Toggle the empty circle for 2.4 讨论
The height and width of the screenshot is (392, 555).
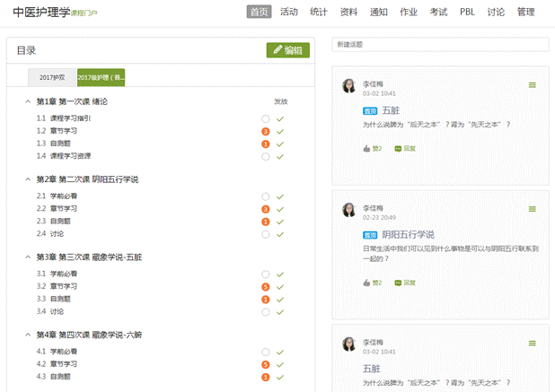266,234
